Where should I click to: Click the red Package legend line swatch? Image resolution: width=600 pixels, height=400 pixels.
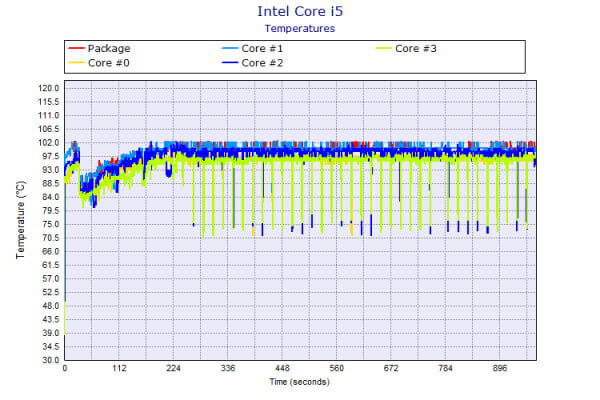pyautogui.click(x=76, y=48)
